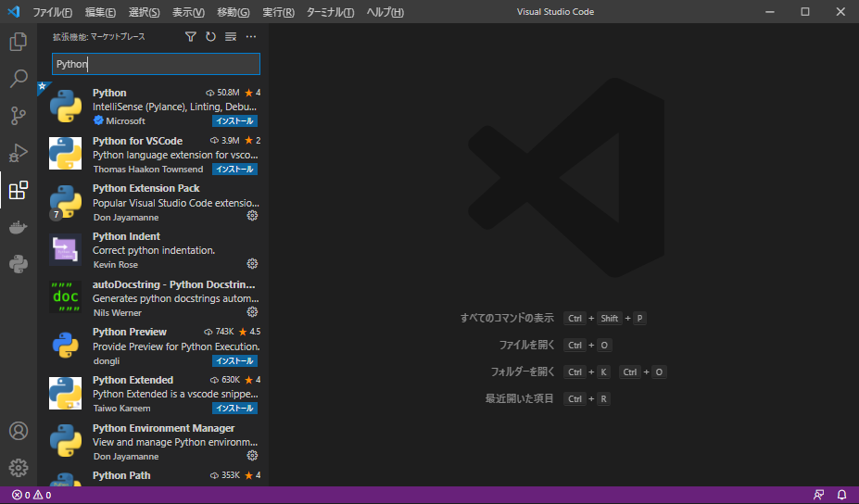Click the filter extensions funnel icon

[x=190, y=37]
